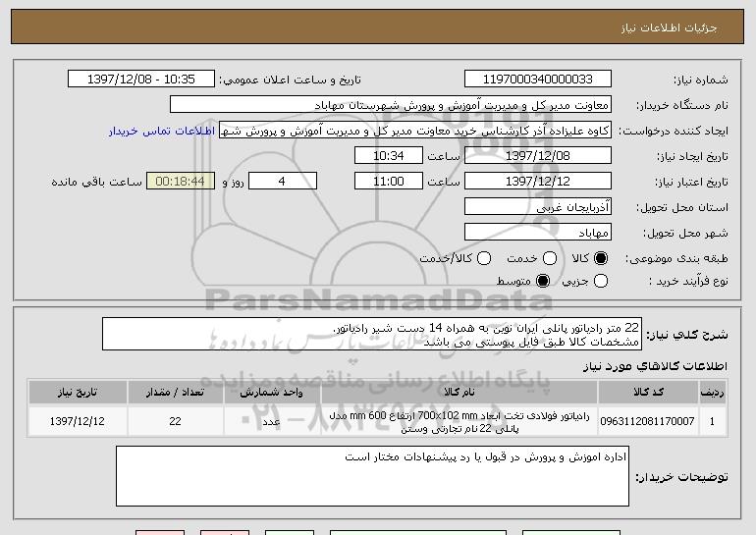Click the buyer notes text area
The image size is (756, 535).
372,476
